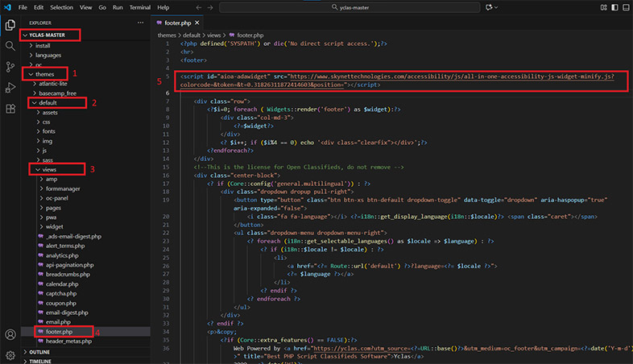Open the Explorer view in activity bar
The image size is (633, 364).
pyautogui.click(x=10, y=25)
